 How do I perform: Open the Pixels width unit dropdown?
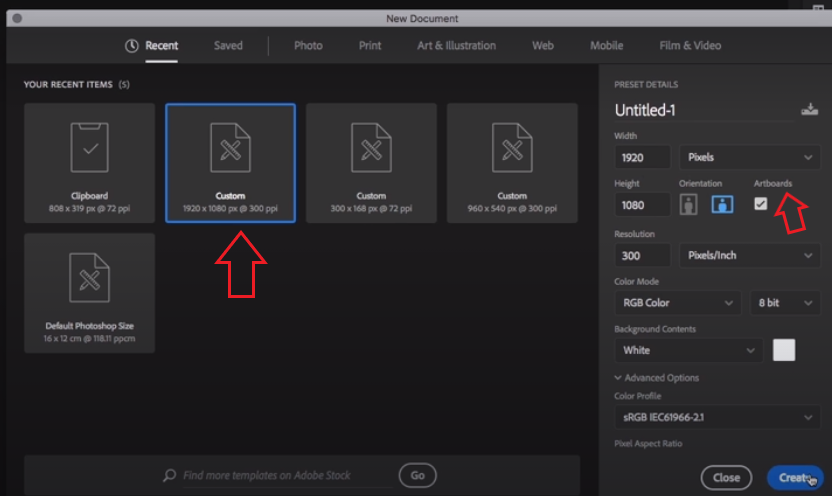749,157
